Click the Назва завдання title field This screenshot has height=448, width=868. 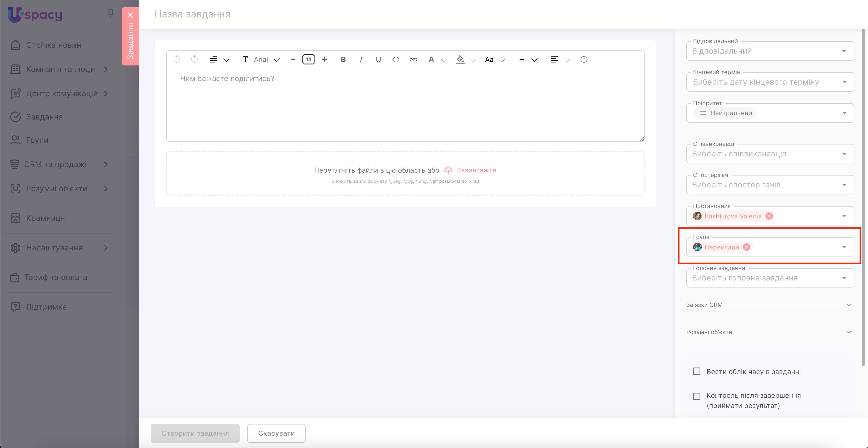pos(192,14)
